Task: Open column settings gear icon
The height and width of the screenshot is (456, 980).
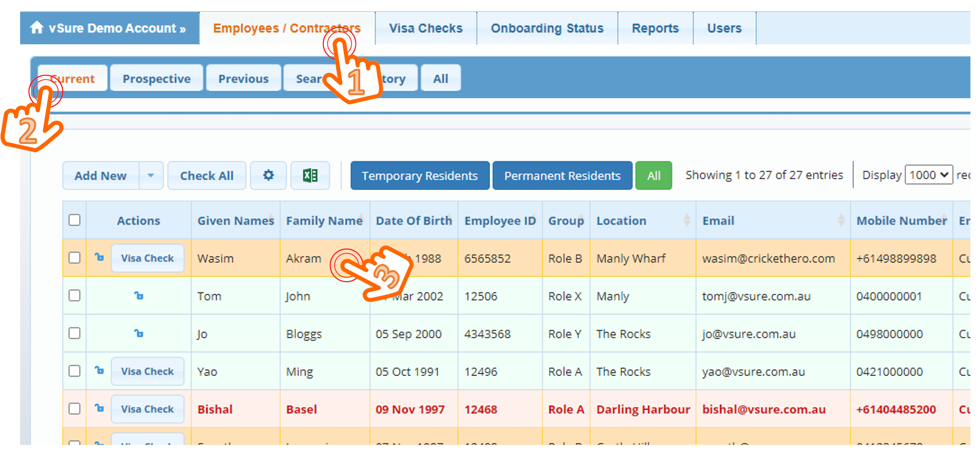Action: coord(268,175)
